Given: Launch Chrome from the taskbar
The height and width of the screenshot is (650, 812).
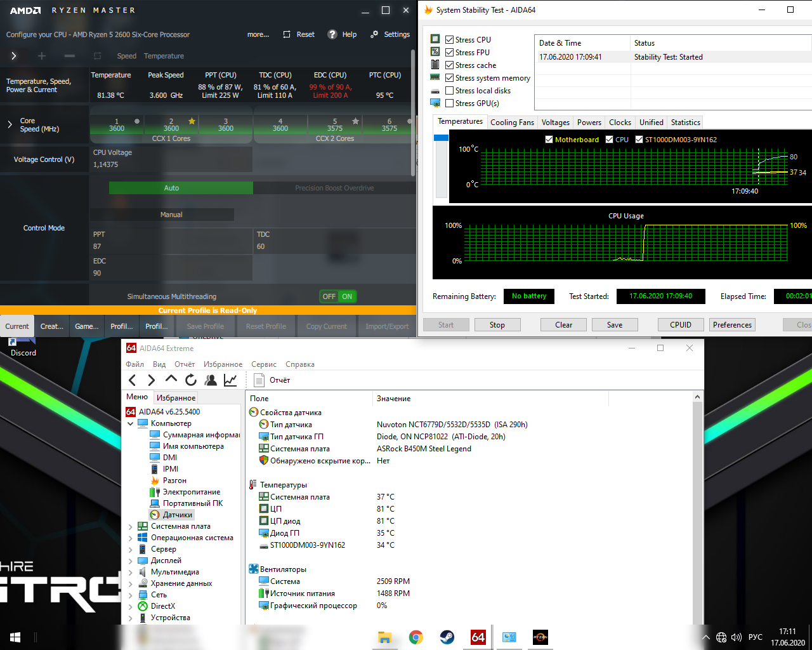Looking at the screenshot, I should point(416,637).
